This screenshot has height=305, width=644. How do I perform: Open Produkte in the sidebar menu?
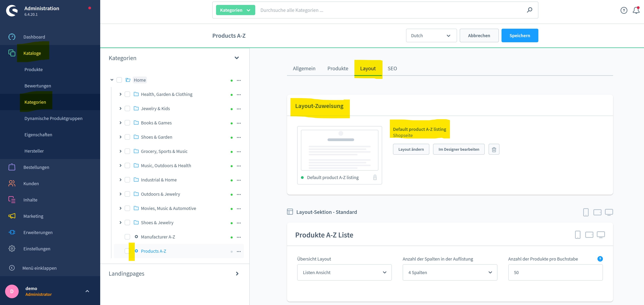point(33,69)
